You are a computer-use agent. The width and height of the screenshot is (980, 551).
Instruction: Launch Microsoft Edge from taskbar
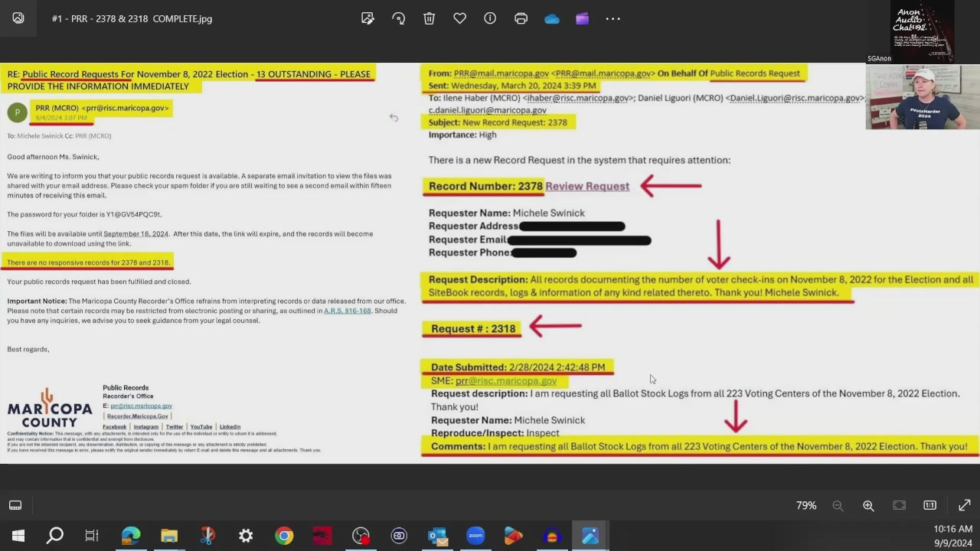(x=131, y=536)
